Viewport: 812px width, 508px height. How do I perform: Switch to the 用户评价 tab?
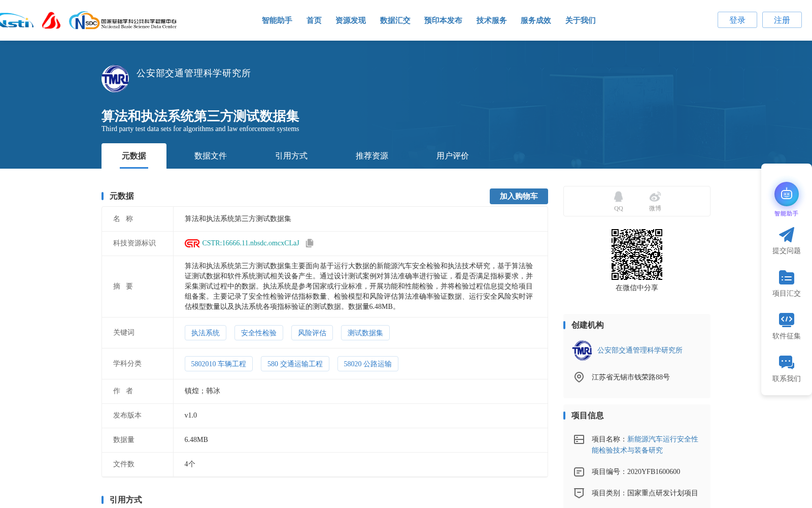click(452, 156)
